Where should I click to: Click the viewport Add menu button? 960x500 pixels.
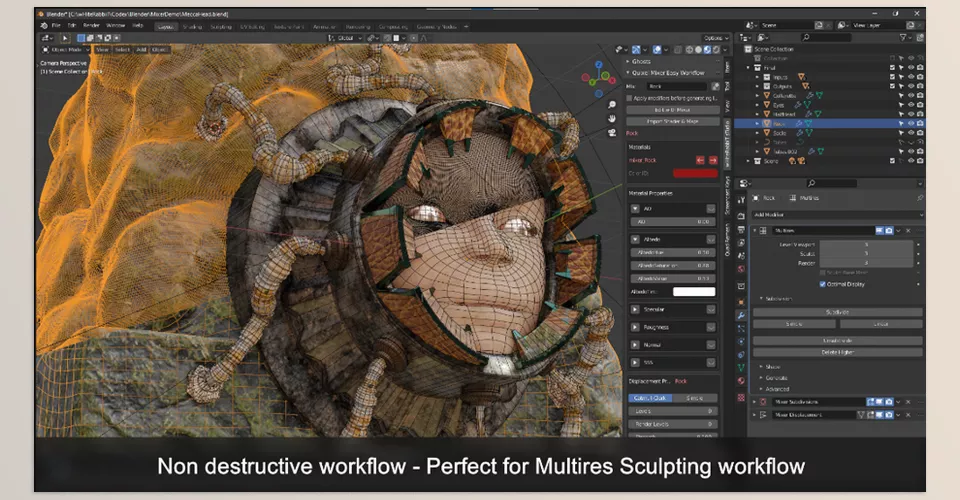click(141, 50)
